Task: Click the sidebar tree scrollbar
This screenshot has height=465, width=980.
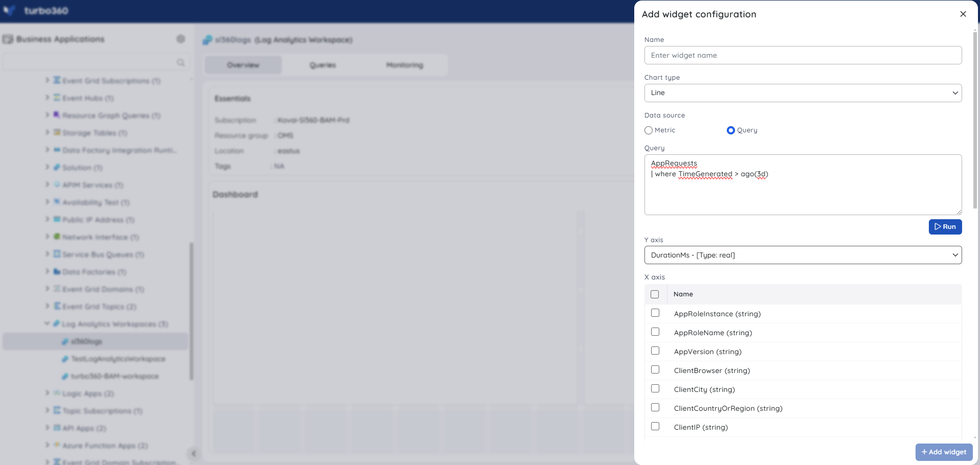Action: click(x=191, y=311)
